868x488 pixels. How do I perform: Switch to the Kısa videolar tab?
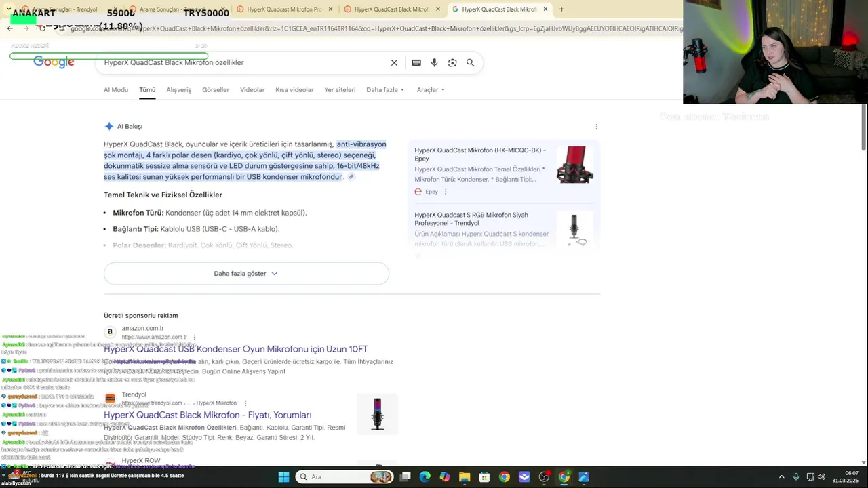tap(294, 89)
